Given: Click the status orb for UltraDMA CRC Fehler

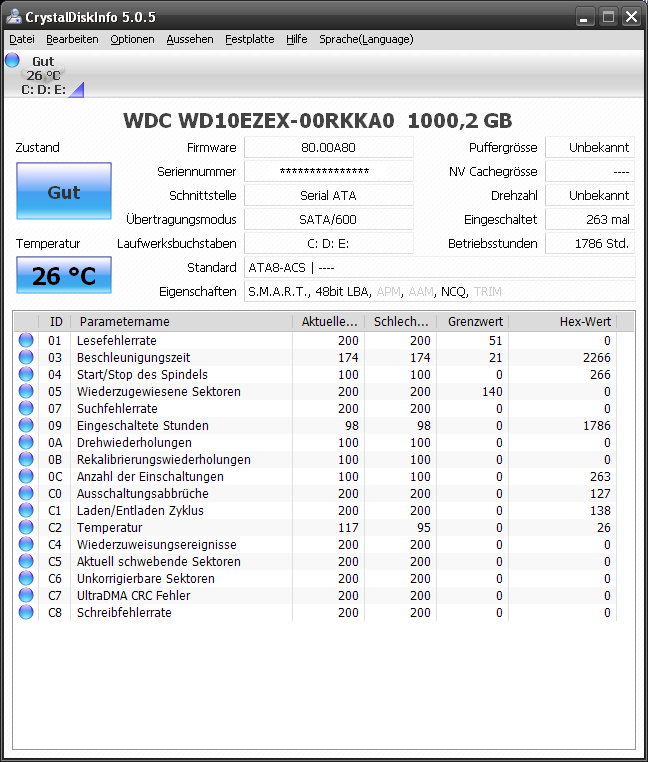Looking at the screenshot, I should click(x=26, y=595).
